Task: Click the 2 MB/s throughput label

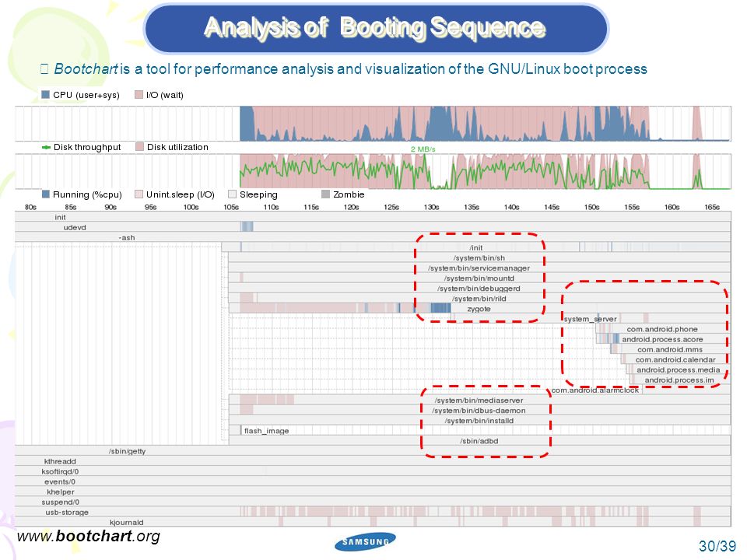Action: point(423,149)
